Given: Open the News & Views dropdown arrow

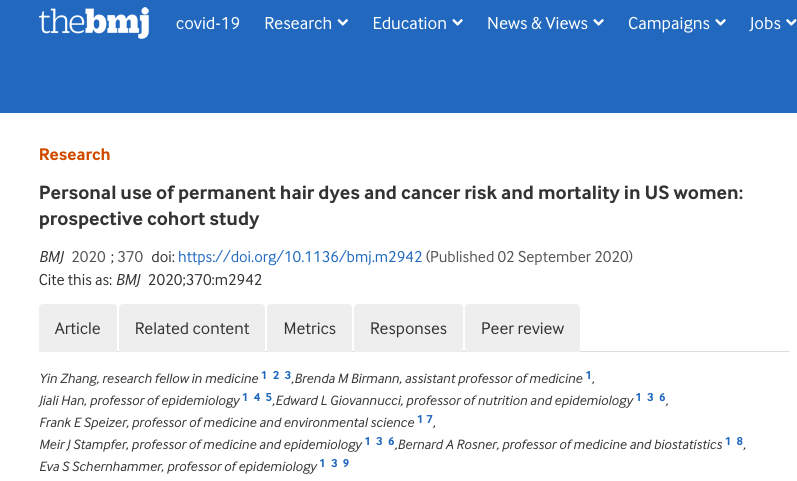Looking at the screenshot, I should pos(599,23).
